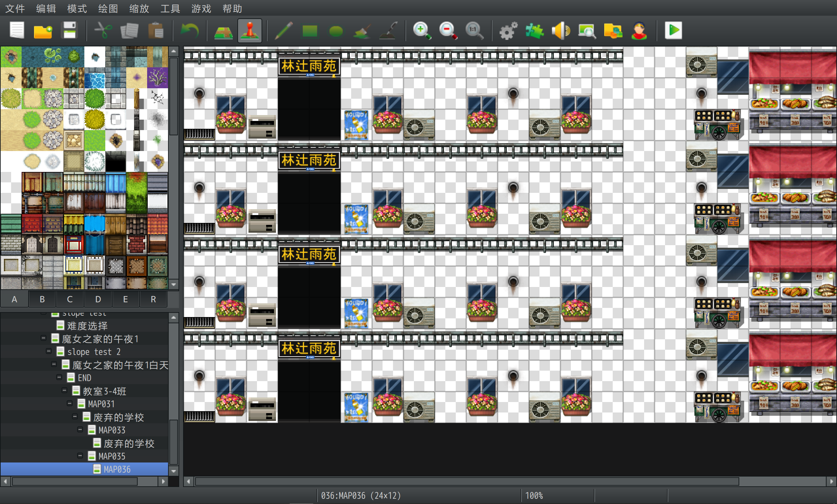Click the Cut scissors icon
837x504 pixels.
[103, 31]
